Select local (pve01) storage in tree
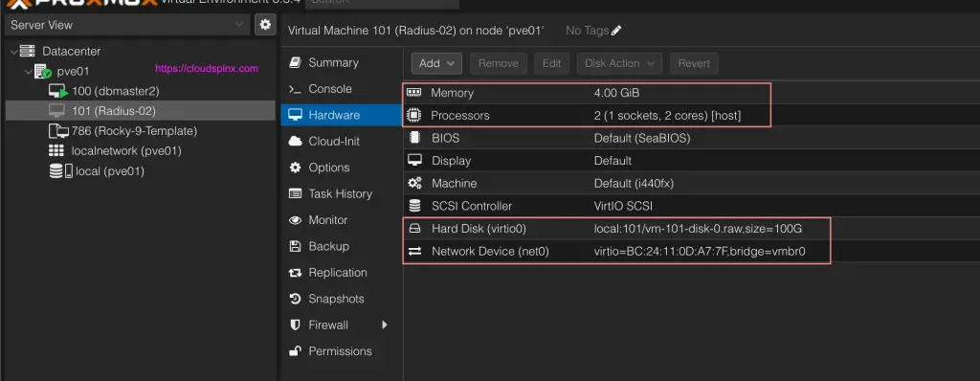The height and width of the screenshot is (381, 980). tap(141, 170)
